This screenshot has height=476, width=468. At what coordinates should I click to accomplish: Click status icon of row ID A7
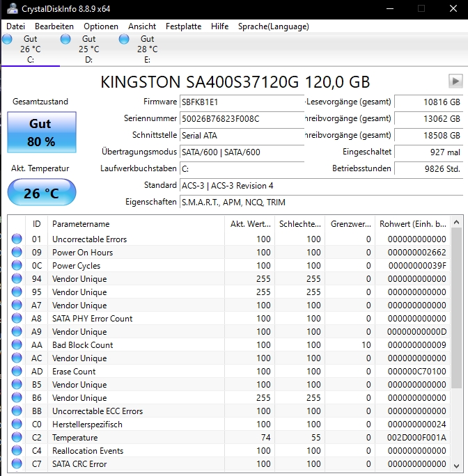coord(17,305)
